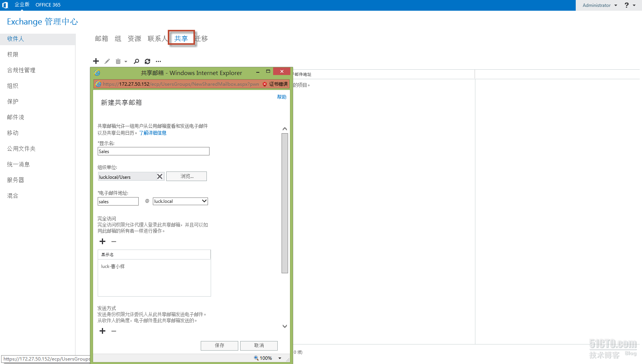Switch to the 迁移 tab
The height and width of the screenshot is (364, 642).
pyautogui.click(x=201, y=39)
